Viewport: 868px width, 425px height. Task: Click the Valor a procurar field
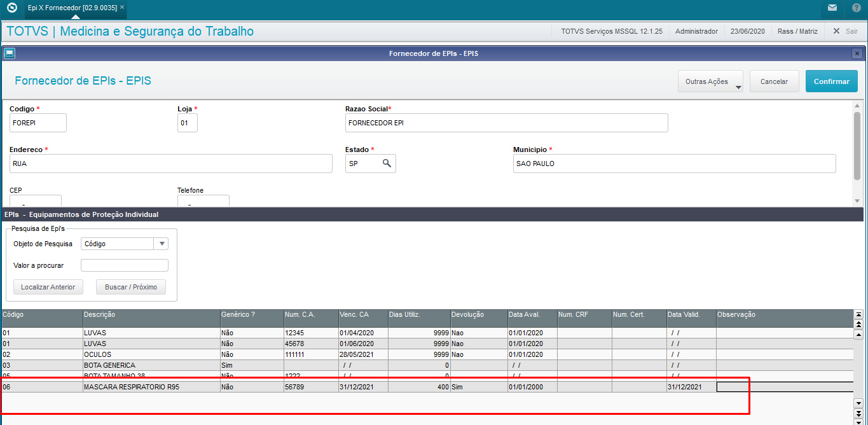[x=125, y=265]
